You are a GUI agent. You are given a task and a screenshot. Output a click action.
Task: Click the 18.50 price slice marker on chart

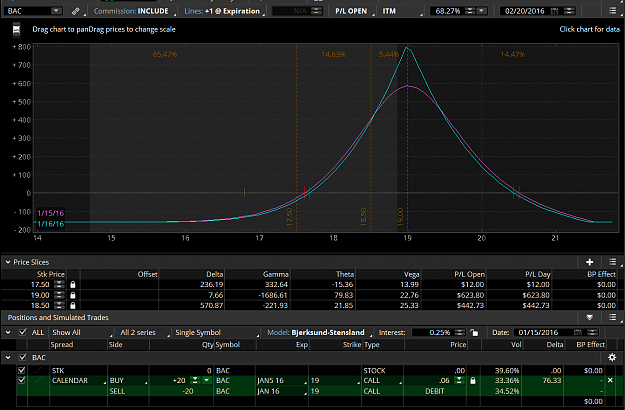tap(364, 216)
